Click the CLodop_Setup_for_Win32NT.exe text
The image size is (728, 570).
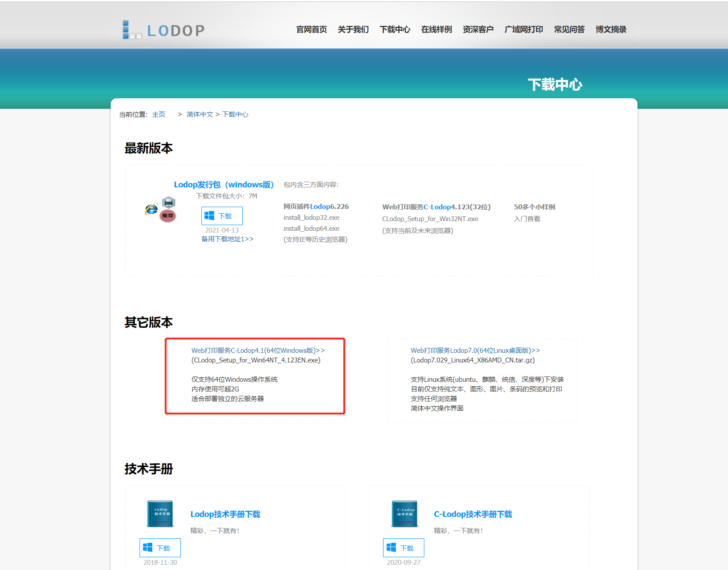430,219
